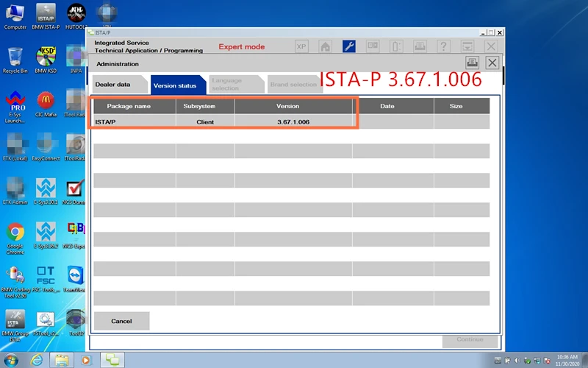
Task: Click the Cancel button
Action: [121, 321]
